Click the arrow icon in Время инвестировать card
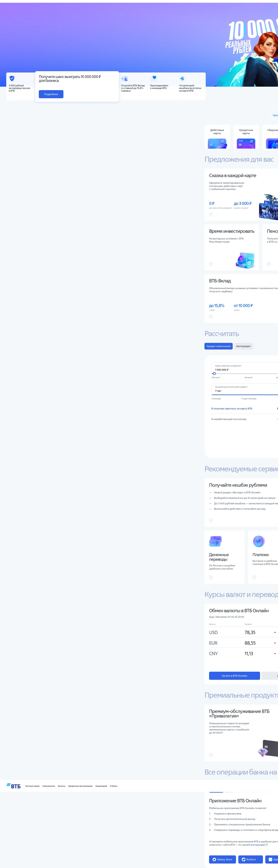278x868 pixels. (x=211, y=264)
